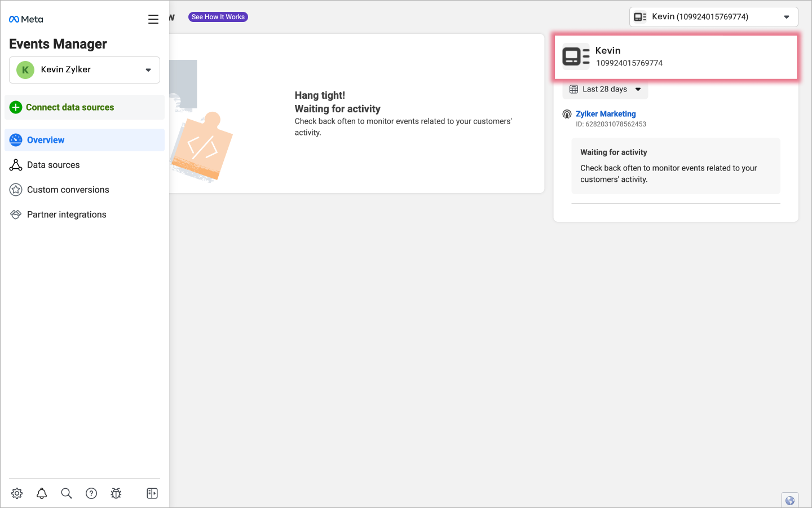Select Connect data sources

point(85,107)
